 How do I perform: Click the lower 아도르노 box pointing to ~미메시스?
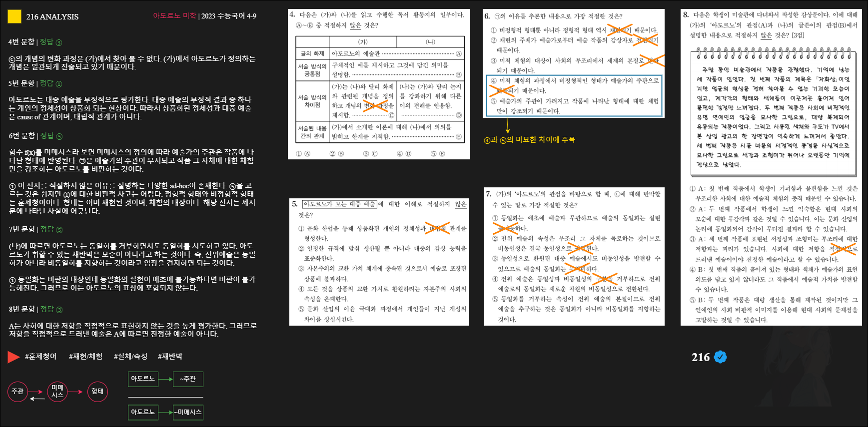[143, 412]
